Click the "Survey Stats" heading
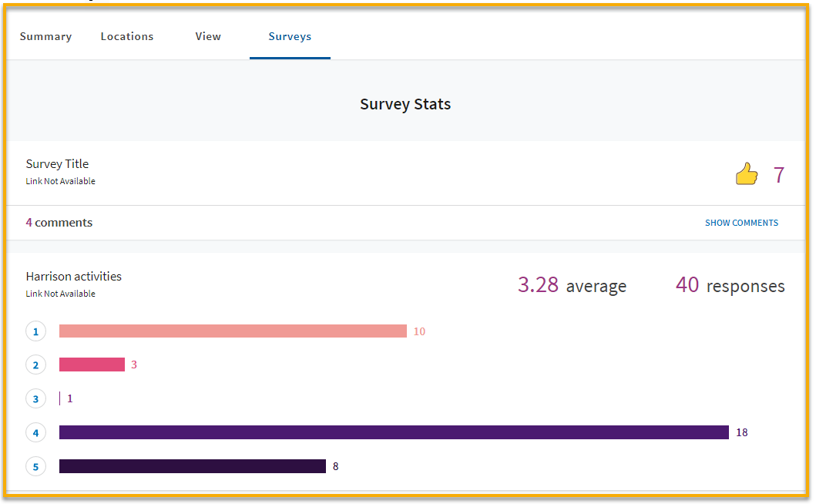816x504 pixels. pos(405,104)
